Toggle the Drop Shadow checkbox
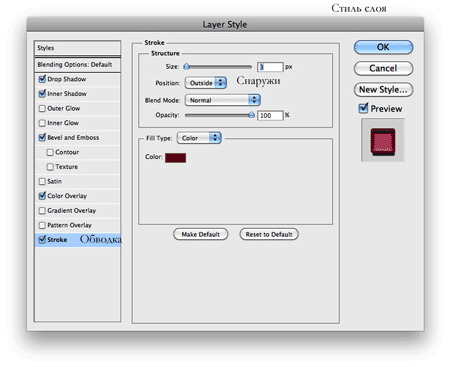Image resolution: width=450 pixels, height=367 pixels. point(42,79)
